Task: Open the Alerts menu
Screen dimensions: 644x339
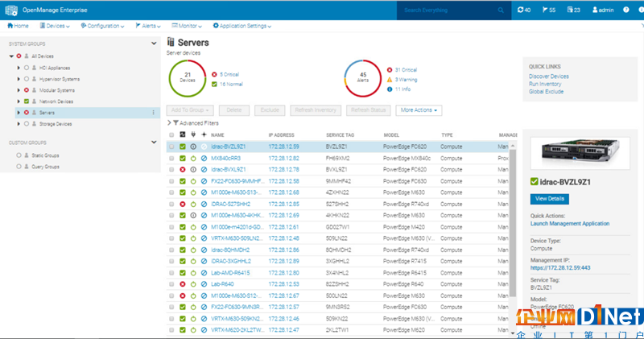Action: (x=148, y=26)
